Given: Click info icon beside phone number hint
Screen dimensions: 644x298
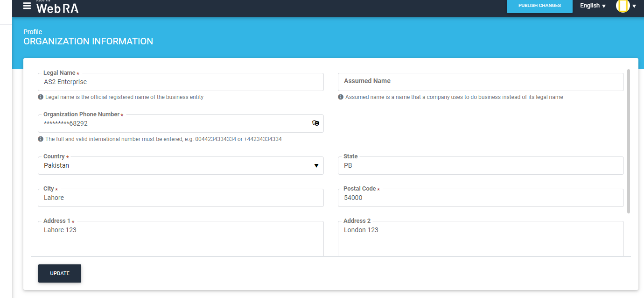Looking at the screenshot, I should (x=41, y=139).
